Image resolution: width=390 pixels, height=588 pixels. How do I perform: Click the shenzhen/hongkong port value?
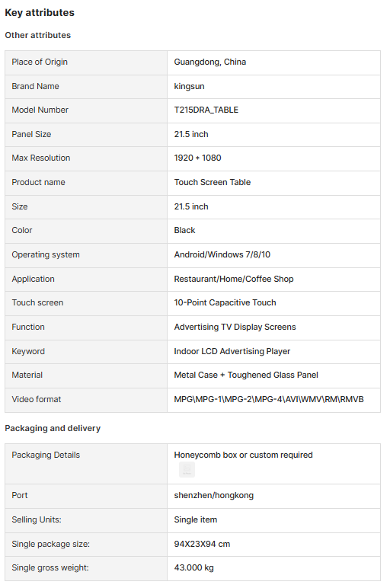click(x=213, y=495)
